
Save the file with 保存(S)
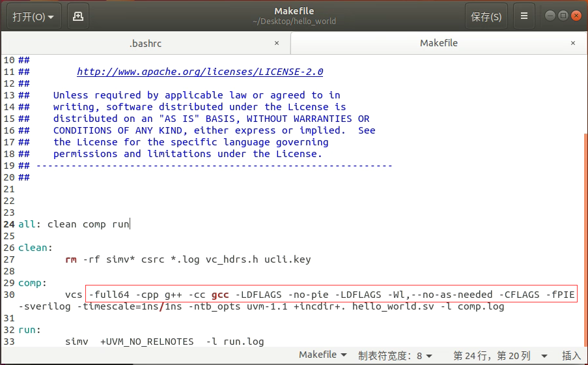[486, 16]
